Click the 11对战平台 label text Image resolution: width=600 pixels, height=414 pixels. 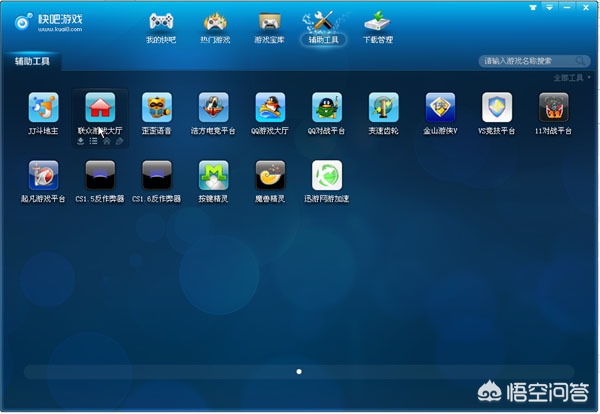click(553, 131)
